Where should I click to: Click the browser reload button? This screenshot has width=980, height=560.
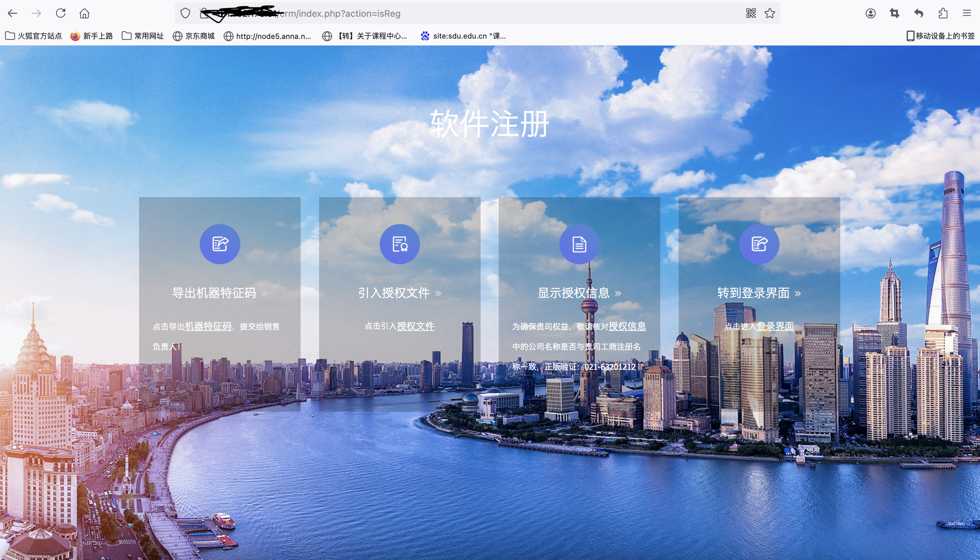(61, 13)
